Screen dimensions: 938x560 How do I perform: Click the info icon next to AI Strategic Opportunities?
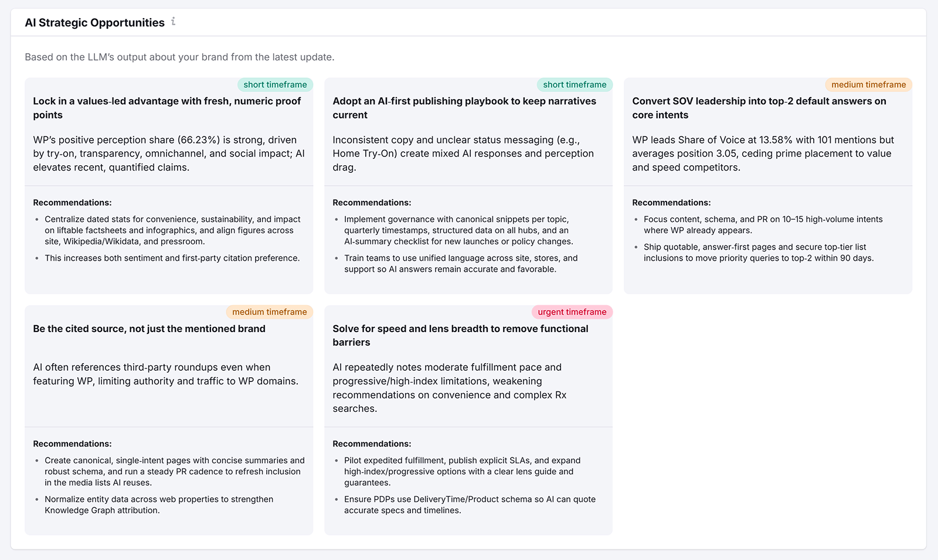[x=173, y=21]
